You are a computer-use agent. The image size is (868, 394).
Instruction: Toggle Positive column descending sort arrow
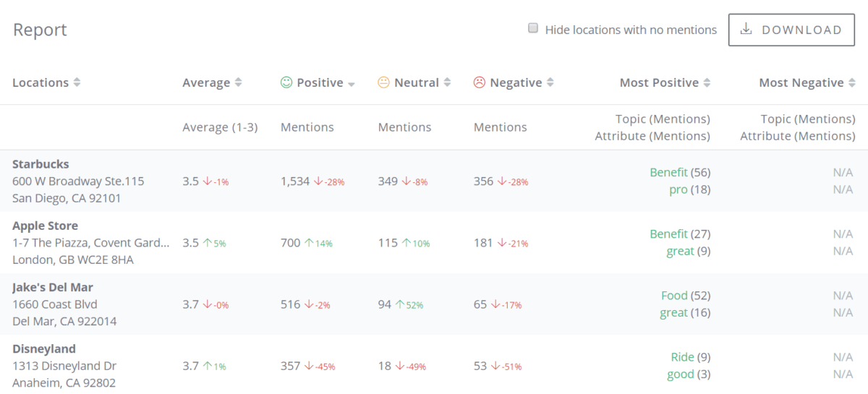[352, 84]
